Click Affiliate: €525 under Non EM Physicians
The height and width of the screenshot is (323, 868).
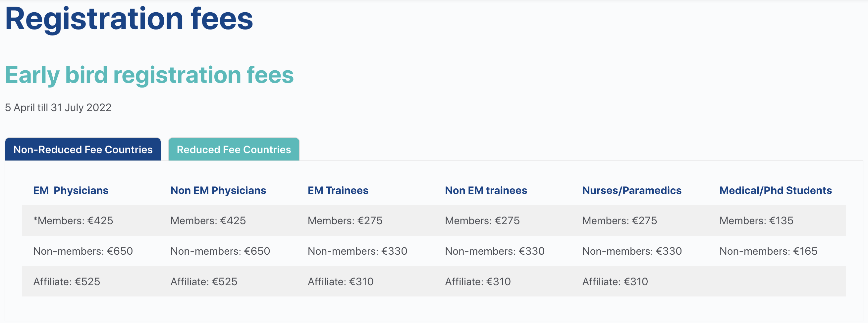(204, 282)
